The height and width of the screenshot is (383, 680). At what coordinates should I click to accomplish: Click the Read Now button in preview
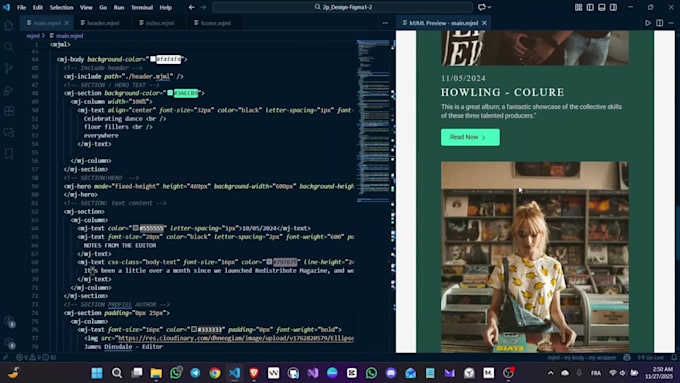[x=470, y=137]
